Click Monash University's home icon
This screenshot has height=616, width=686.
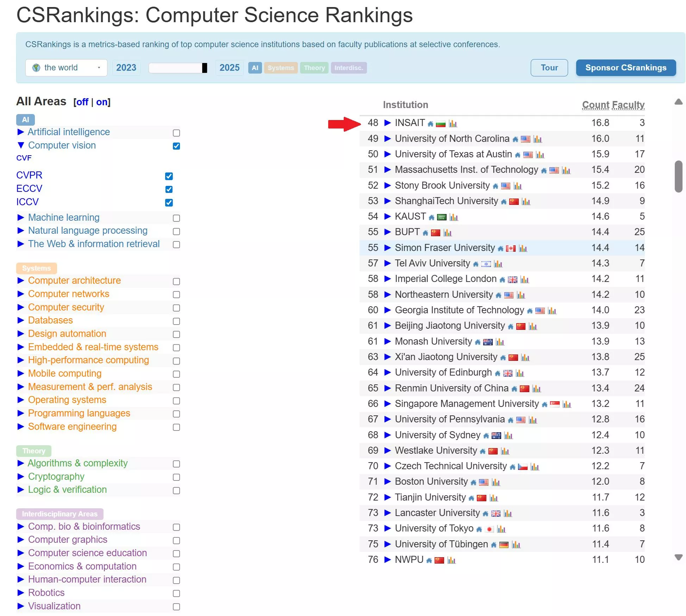tap(478, 342)
